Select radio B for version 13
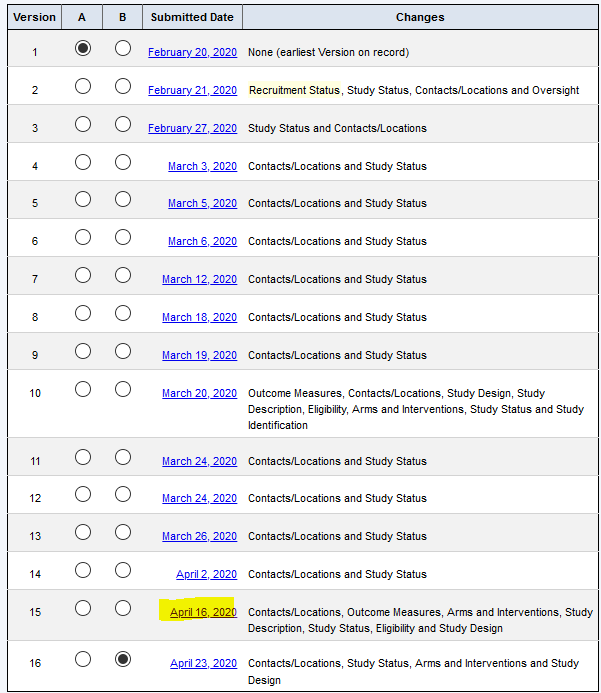 (x=122, y=532)
